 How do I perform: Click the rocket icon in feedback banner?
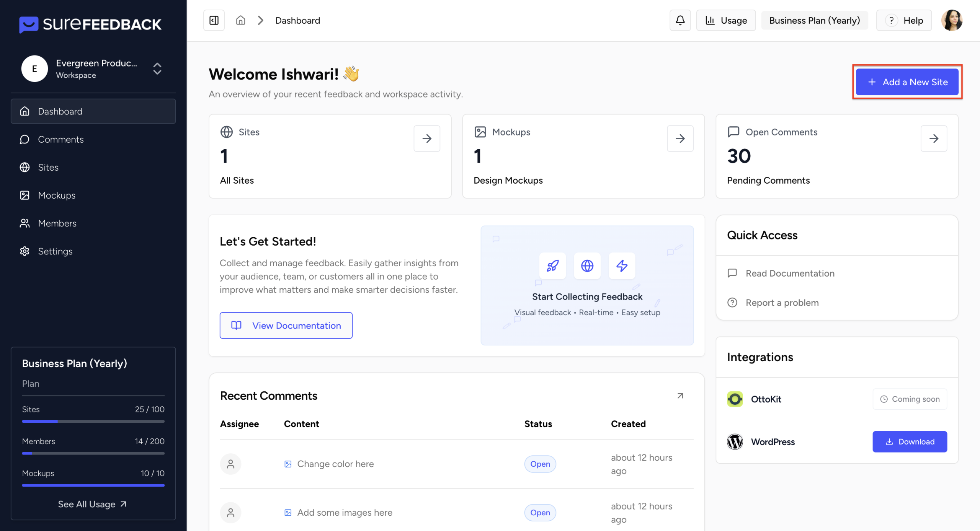pos(552,265)
